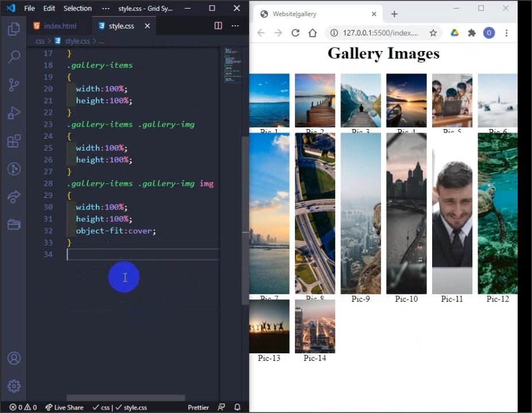Open the Selection menu
This screenshot has height=413, width=532.
77,9
